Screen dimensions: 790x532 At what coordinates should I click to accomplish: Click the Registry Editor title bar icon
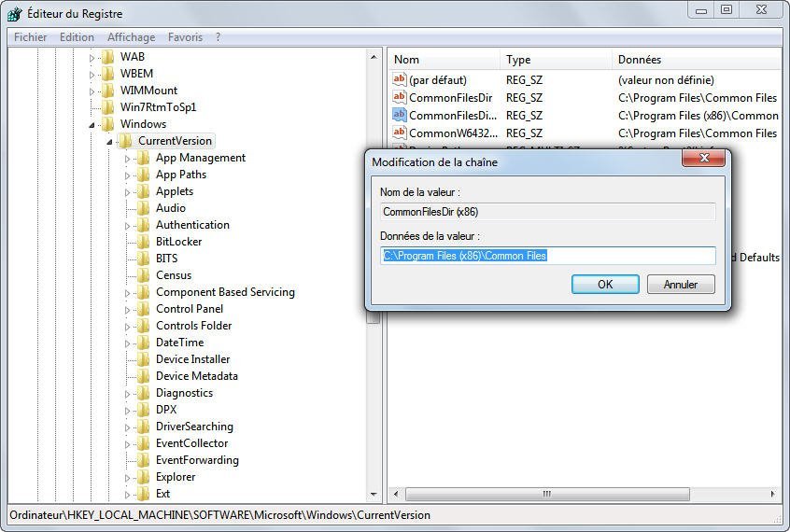[15, 14]
